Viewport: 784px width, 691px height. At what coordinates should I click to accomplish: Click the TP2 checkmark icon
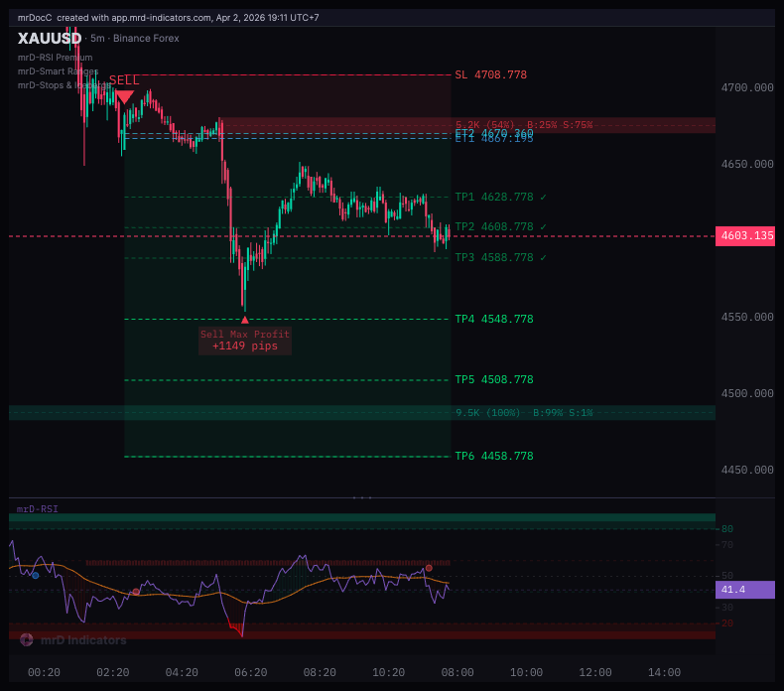[x=543, y=227]
